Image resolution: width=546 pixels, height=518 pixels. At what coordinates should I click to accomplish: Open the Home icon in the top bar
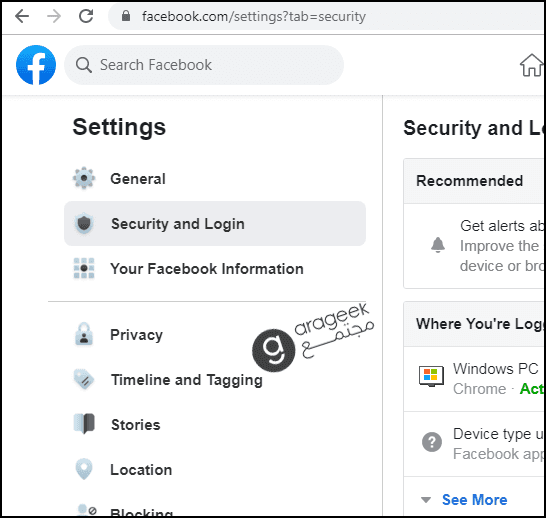(x=531, y=65)
